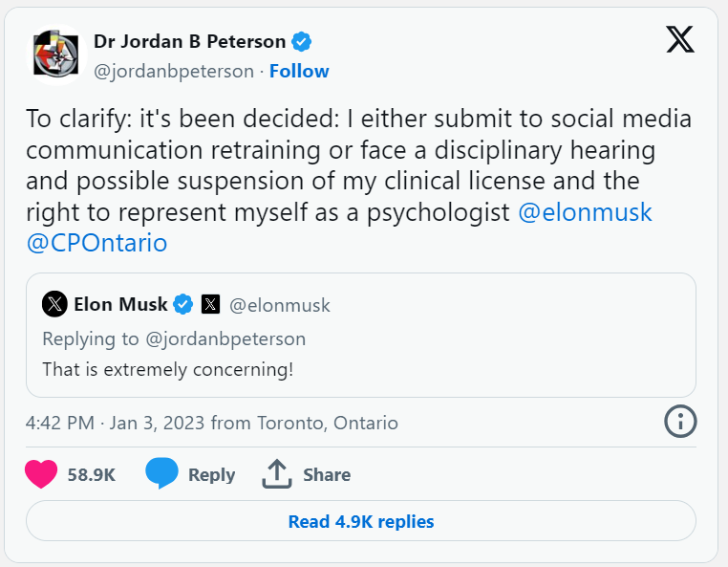The width and height of the screenshot is (728, 567).
Task: Read 4.9K replies button
Action: [x=361, y=521]
